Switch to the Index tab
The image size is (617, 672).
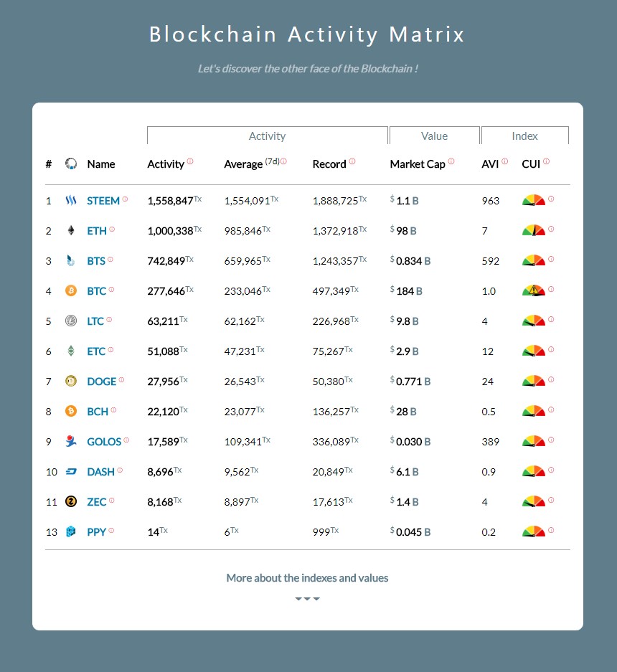(524, 136)
